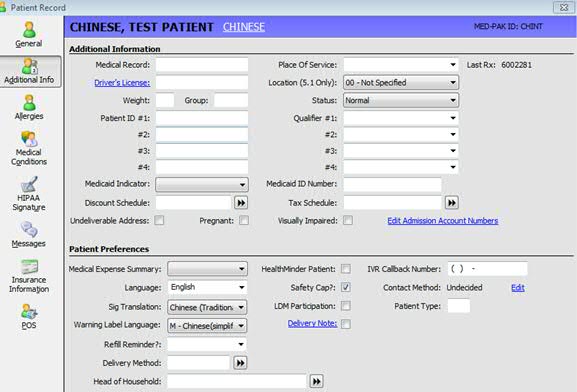Expand the Refill Reminder dropdown

tap(207, 345)
